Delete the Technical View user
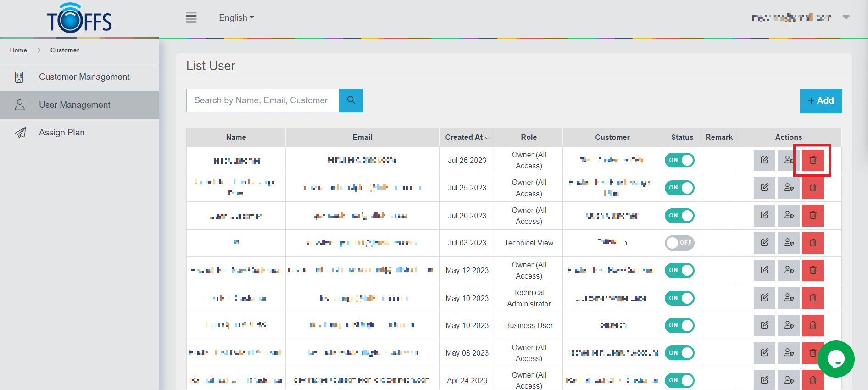Image resolution: width=868 pixels, height=390 pixels. point(812,243)
